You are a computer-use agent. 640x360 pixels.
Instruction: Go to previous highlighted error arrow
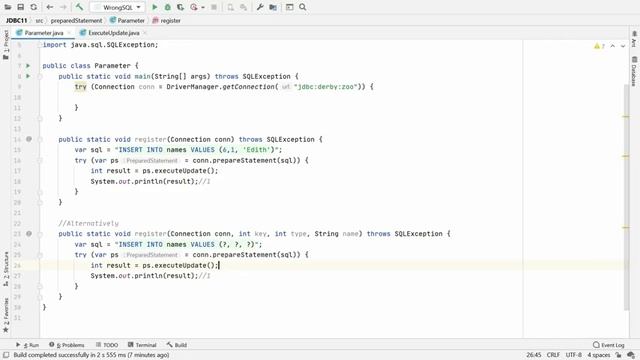(x=613, y=46)
